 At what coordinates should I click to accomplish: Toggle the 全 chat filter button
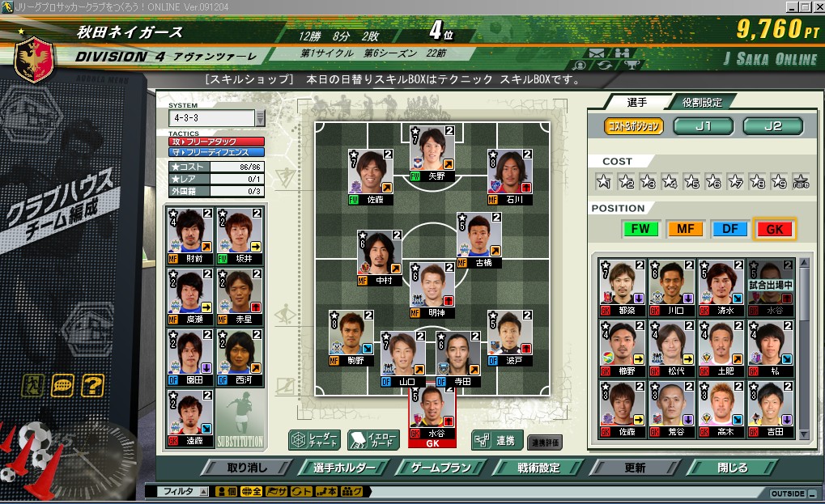click(x=252, y=491)
